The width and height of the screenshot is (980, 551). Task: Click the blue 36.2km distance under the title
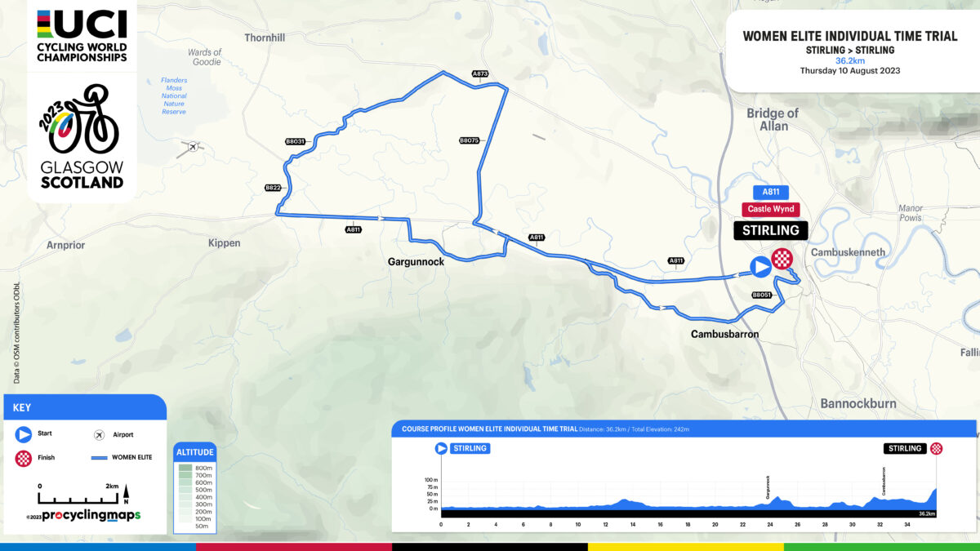850,60
